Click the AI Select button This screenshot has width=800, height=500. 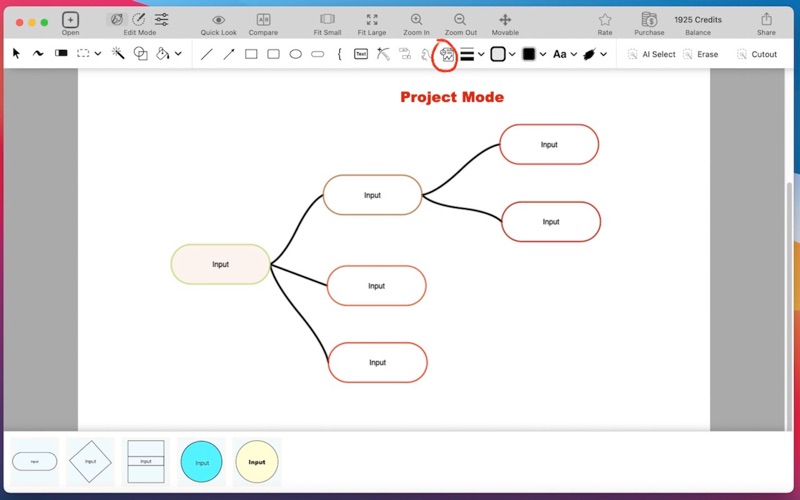tap(651, 54)
